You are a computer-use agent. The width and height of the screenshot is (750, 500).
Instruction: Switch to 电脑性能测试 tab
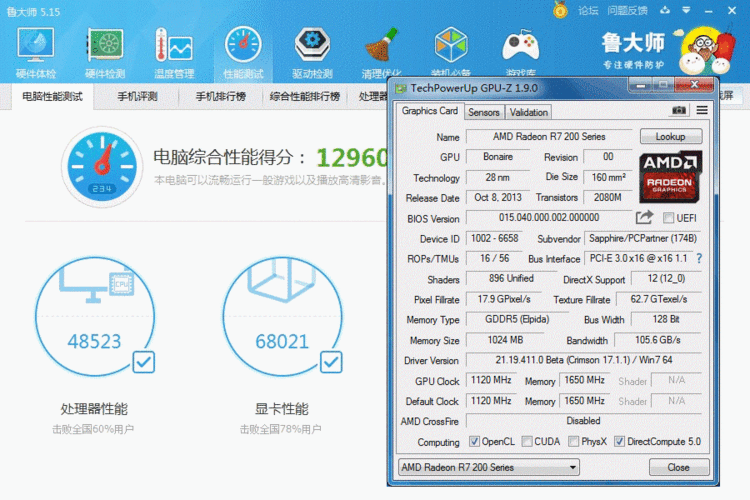pos(53,97)
